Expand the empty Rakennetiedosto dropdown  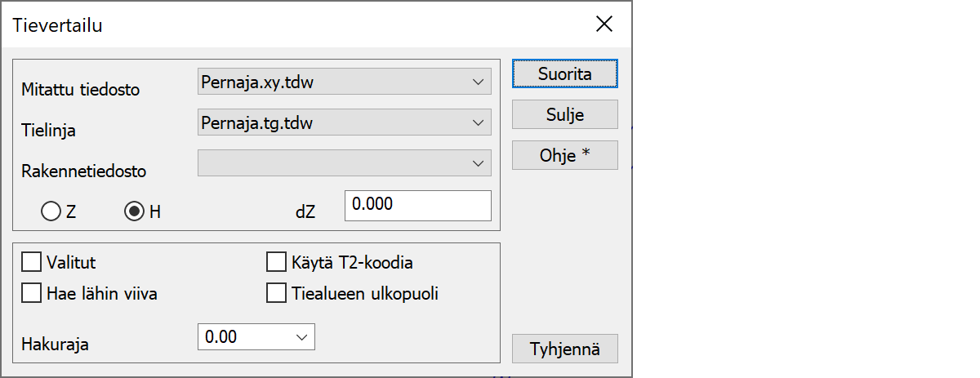477,163
